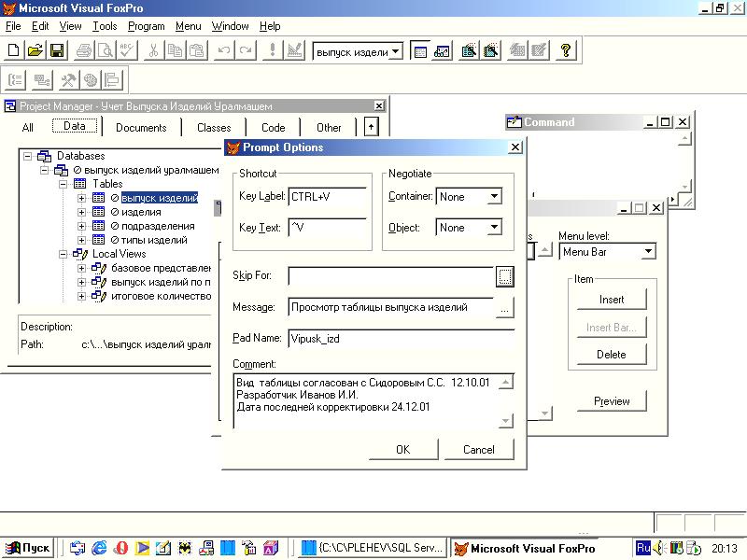Collapse the Databases tree node

pos(28,156)
